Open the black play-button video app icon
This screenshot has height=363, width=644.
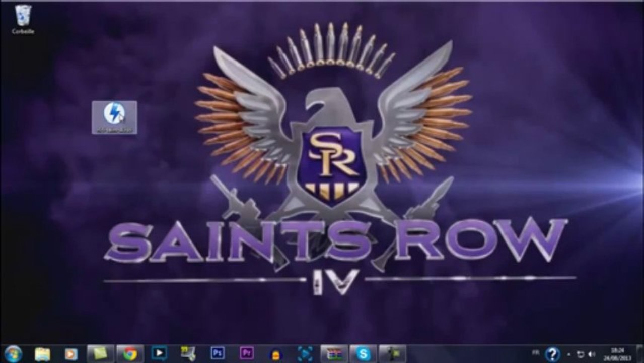[x=159, y=353]
